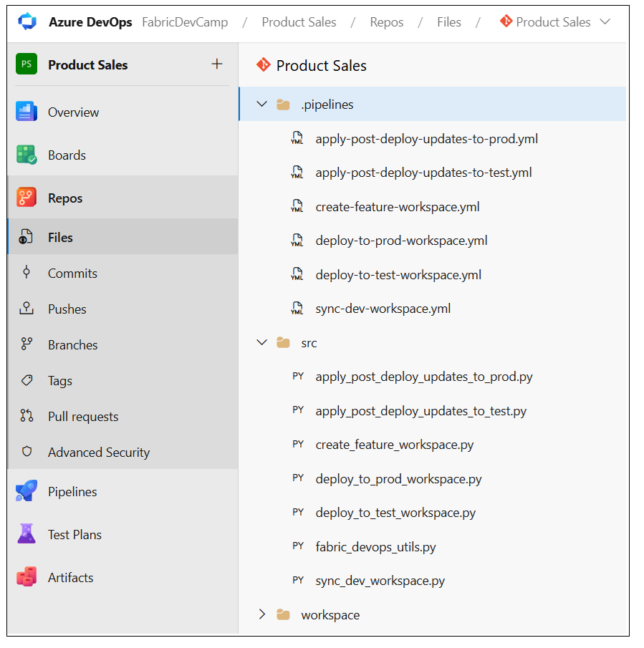Click the YML icon for sync-dev-workspace.yml
The width and height of the screenshot is (644, 648).
[x=297, y=309]
